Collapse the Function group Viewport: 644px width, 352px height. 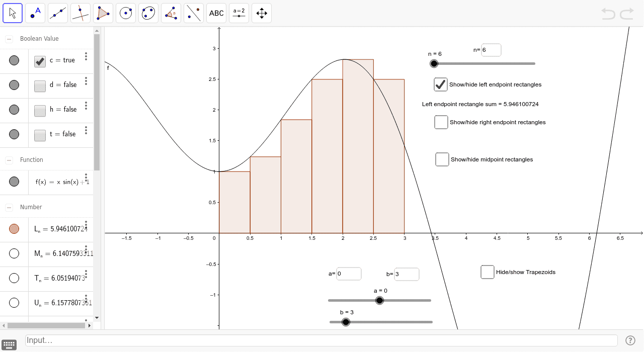click(9, 160)
